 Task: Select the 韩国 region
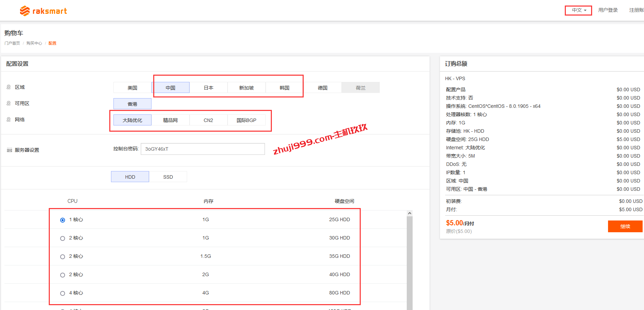point(285,88)
